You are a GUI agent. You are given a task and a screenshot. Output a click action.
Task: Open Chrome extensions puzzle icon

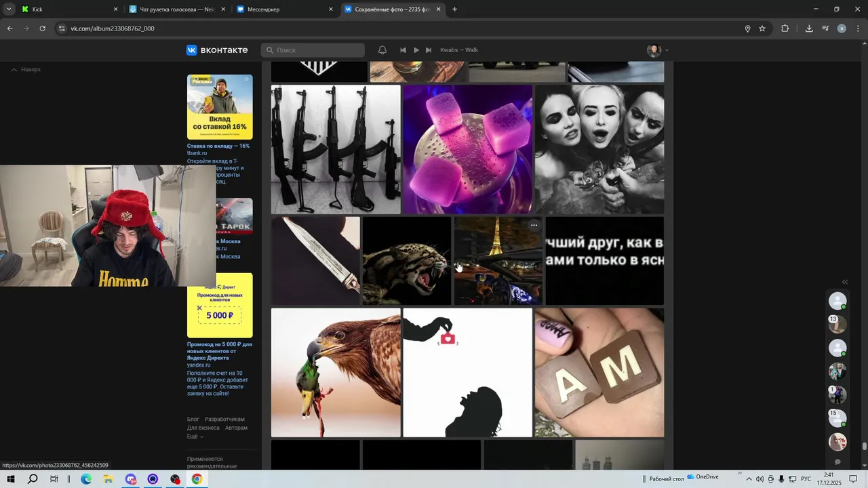pyautogui.click(x=785, y=28)
